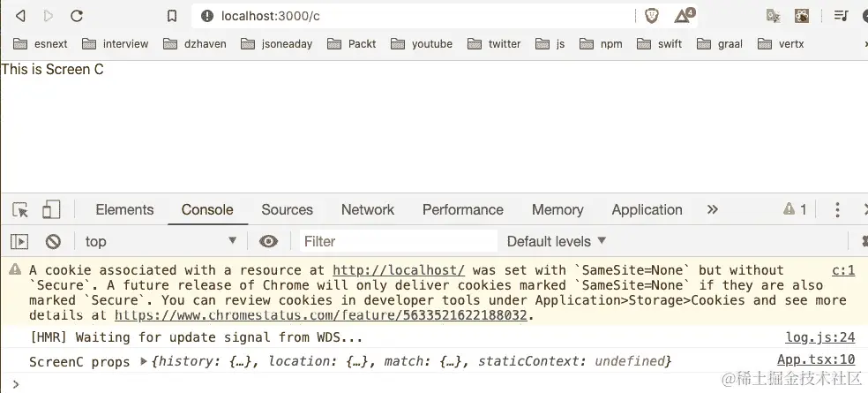
Task: Click the HMR waiting message
Action: point(197,337)
